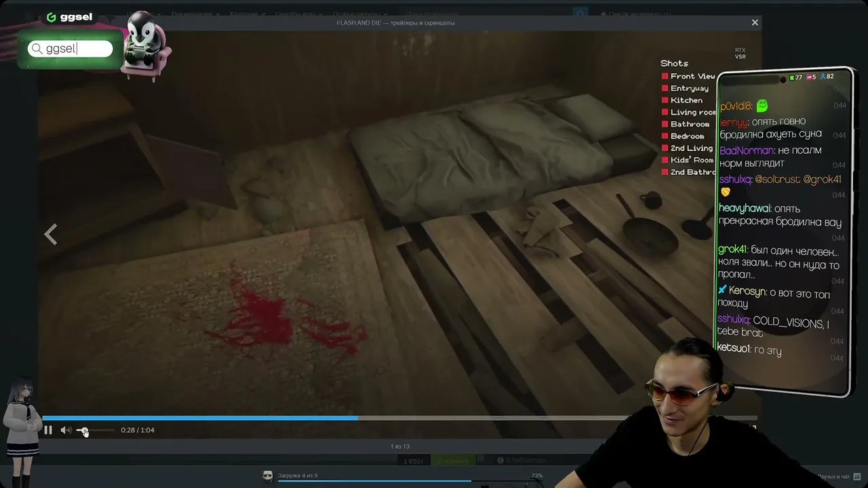Viewport: 868px width, 488px height.
Task: Click the grok41 chat username
Action: (732, 250)
